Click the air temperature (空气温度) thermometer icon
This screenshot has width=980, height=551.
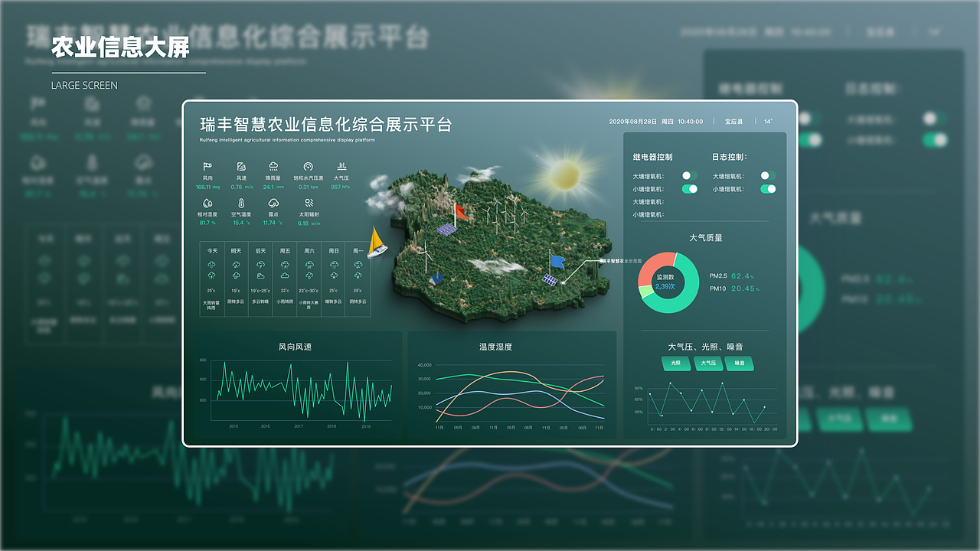point(240,203)
